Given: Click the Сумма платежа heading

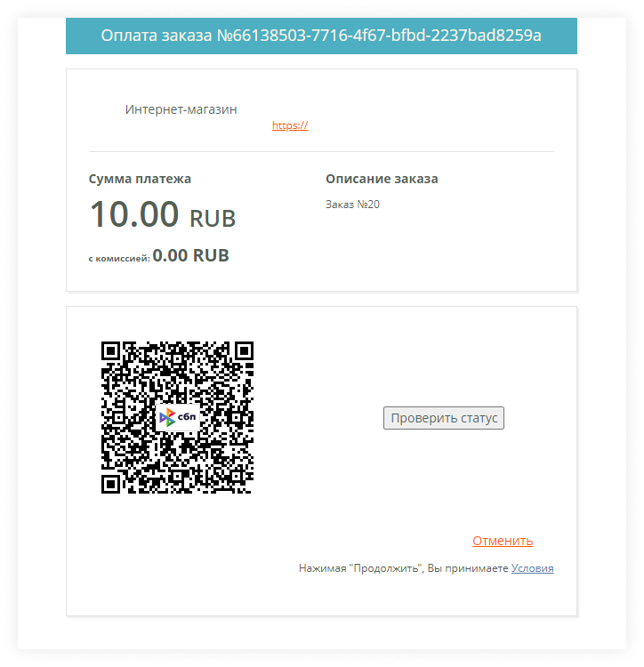Looking at the screenshot, I should click(x=140, y=179).
